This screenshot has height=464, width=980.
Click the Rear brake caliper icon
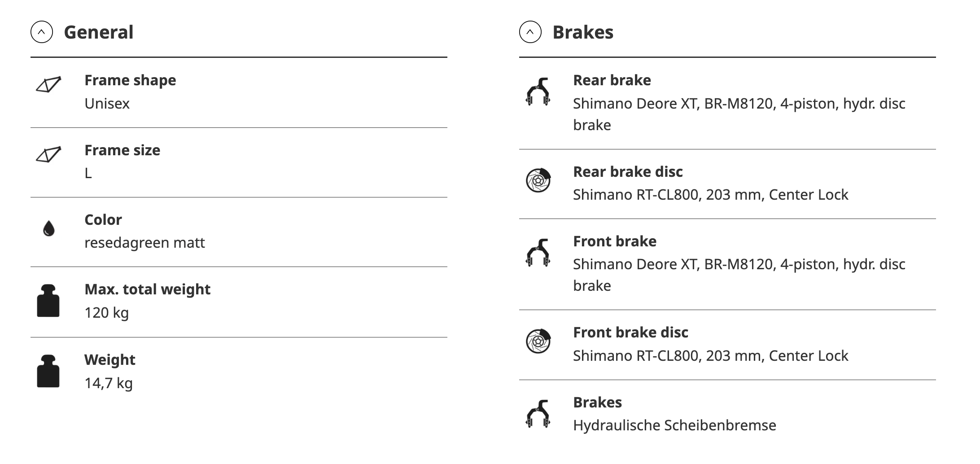tap(538, 92)
